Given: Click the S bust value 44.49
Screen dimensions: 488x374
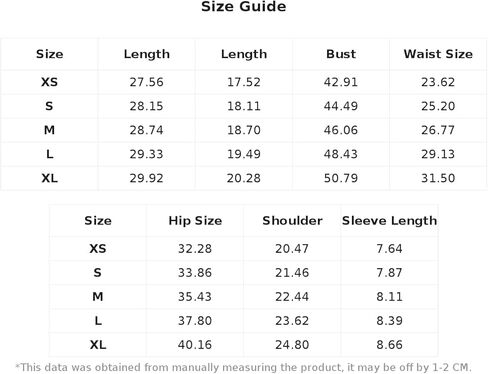Looking at the screenshot, I should pos(341,106).
